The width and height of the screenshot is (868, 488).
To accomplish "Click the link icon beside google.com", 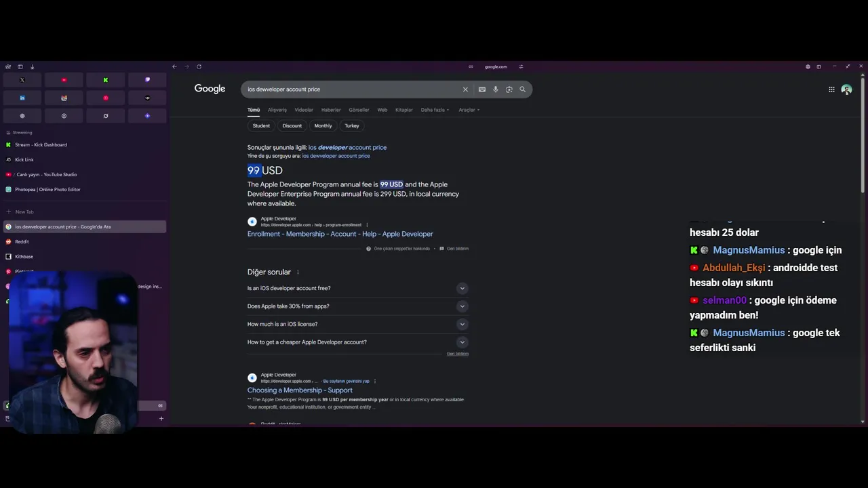I will (471, 66).
